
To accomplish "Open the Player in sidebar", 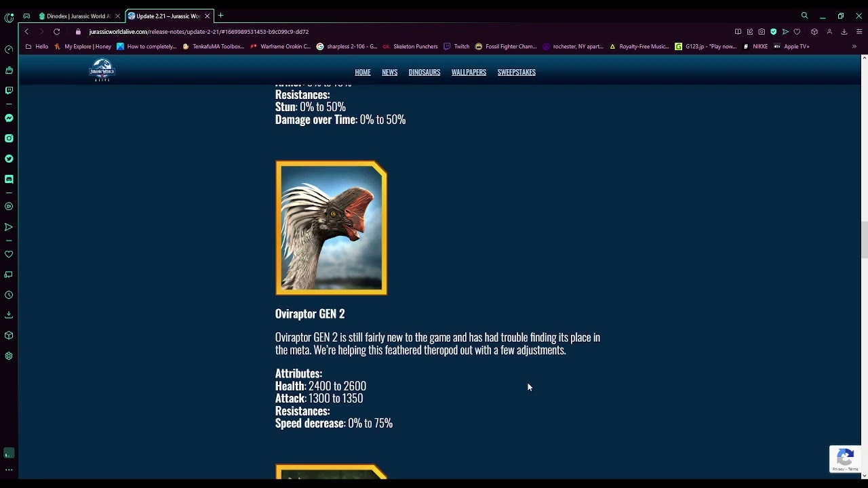I will click(x=9, y=206).
